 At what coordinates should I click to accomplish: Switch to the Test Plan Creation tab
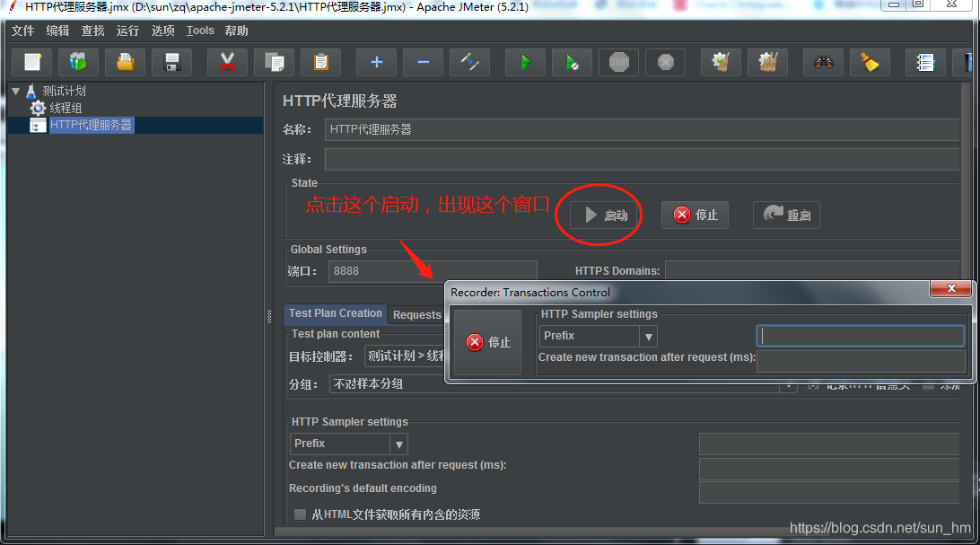335,313
